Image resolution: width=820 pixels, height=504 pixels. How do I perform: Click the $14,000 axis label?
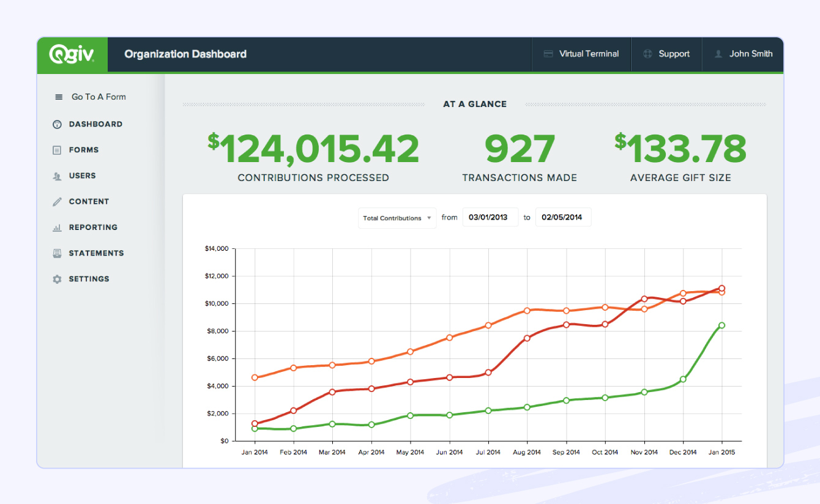pos(216,249)
